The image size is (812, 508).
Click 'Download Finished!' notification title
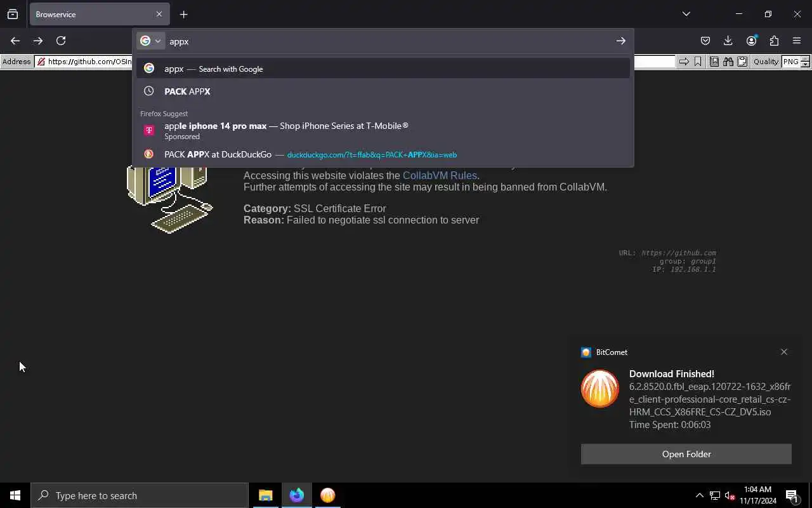pos(672,374)
